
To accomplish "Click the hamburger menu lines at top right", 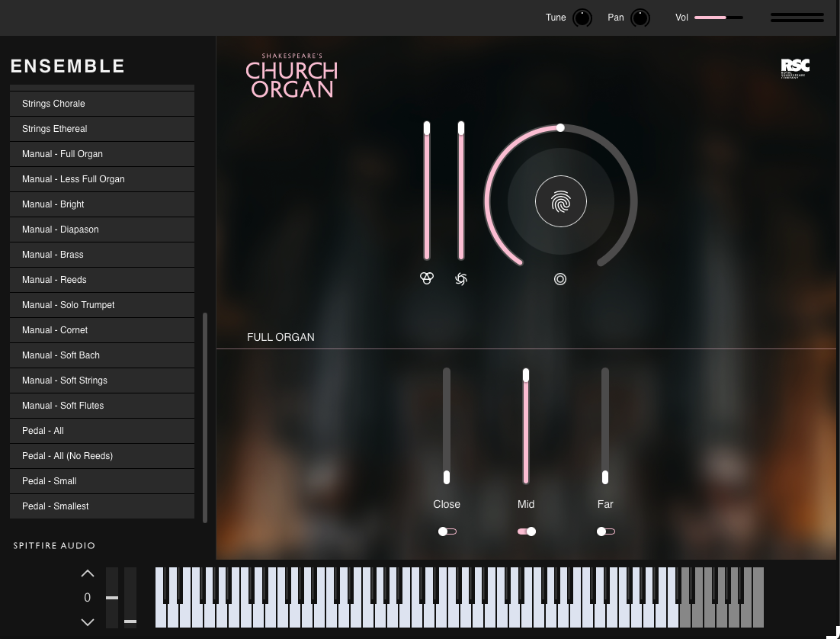I will [797, 18].
